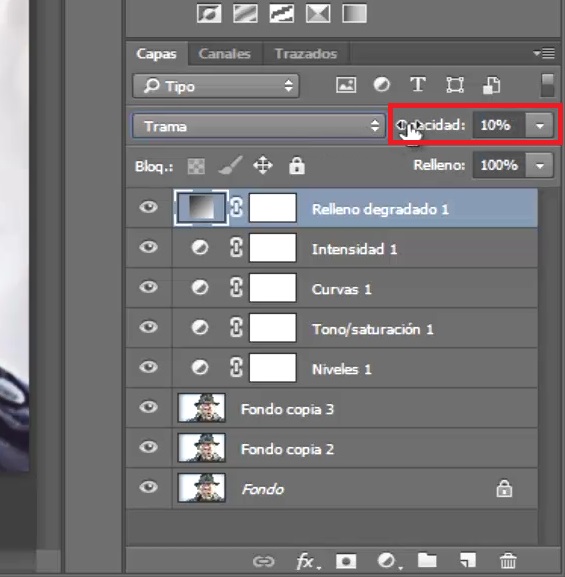Switch to the Trazados tab
565x577 pixels.
click(x=306, y=54)
